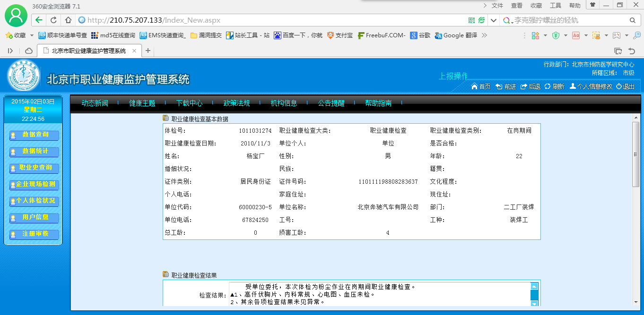This screenshot has height=315, width=644.
Task: Expand the dropdown arrow next to 收藏
Action: point(32,35)
